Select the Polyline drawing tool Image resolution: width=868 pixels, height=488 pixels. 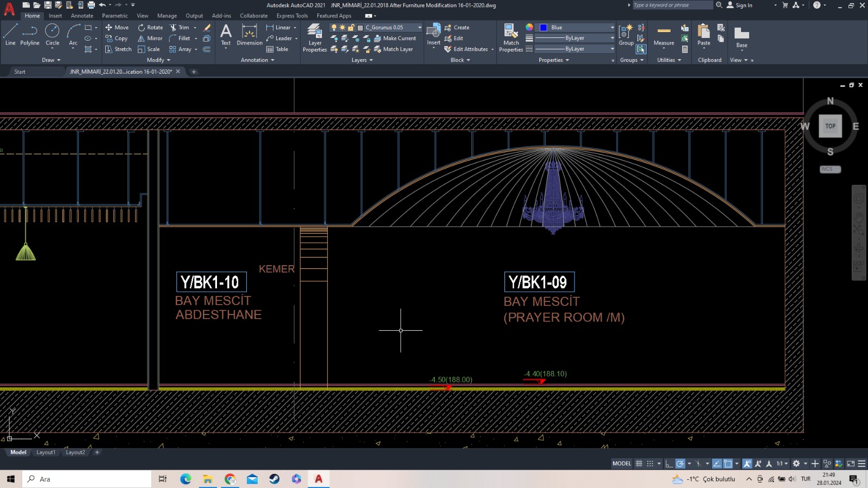(30, 35)
